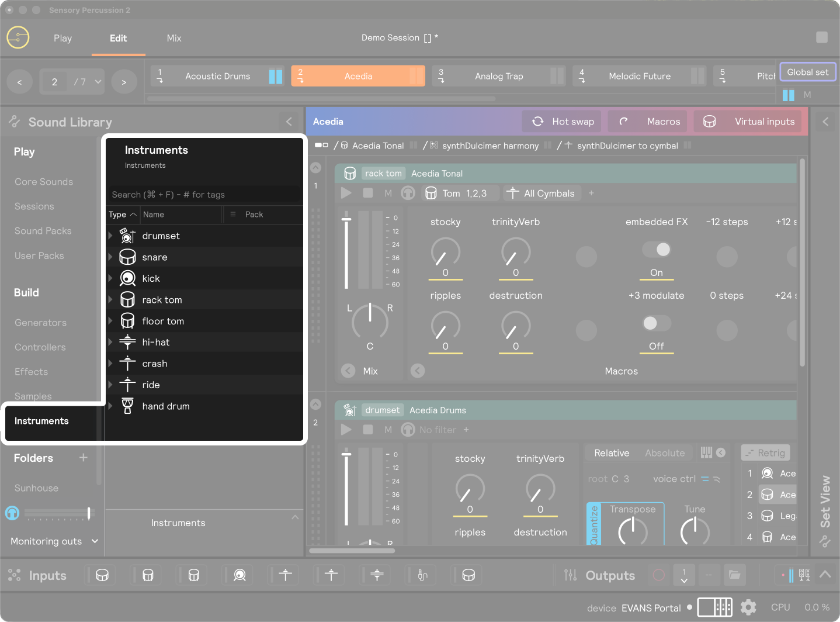
Task: Add a new folder with plus beside Folders
Action: coord(83,457)
